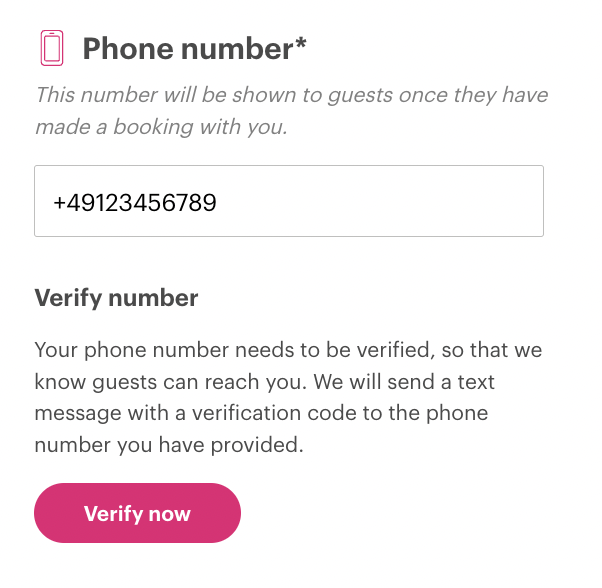
Task: Click the line 'number you have provided.'
Action: click(x=169, y=445)
